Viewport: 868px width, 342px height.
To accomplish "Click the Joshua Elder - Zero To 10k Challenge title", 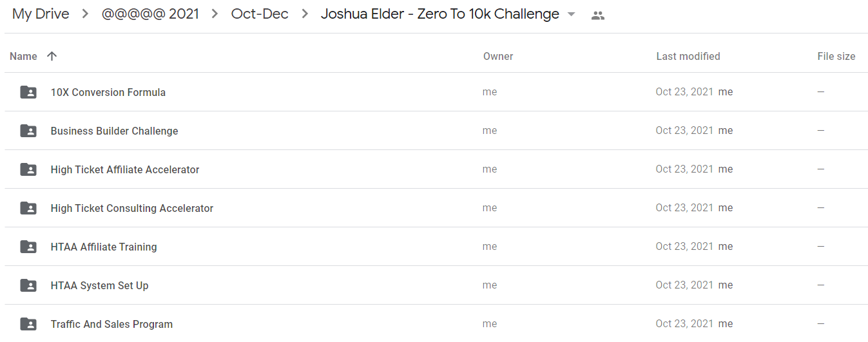I will click(440, 14).
